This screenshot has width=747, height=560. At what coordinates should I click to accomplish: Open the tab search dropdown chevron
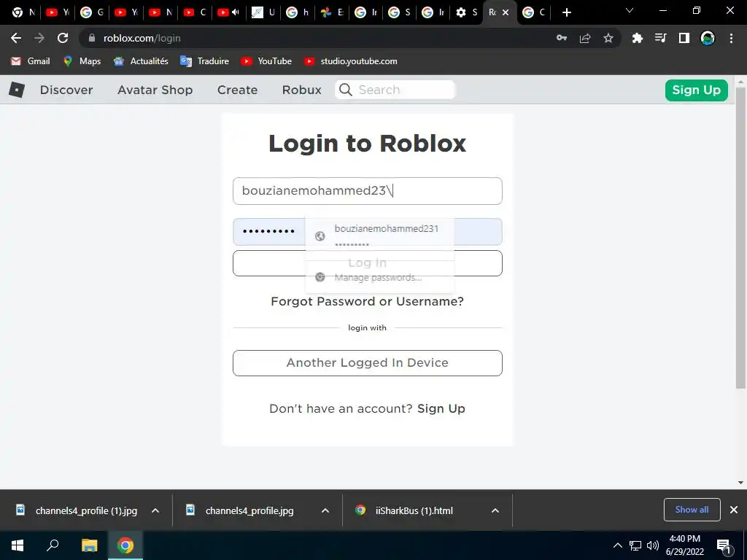(630, 10)
